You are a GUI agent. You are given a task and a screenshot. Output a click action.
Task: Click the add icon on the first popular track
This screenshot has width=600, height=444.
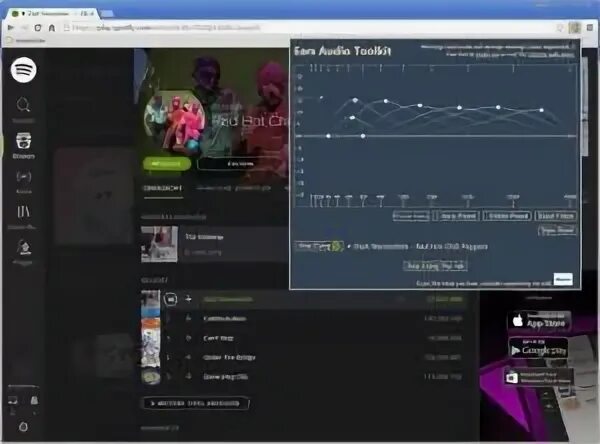click(188, 299)
